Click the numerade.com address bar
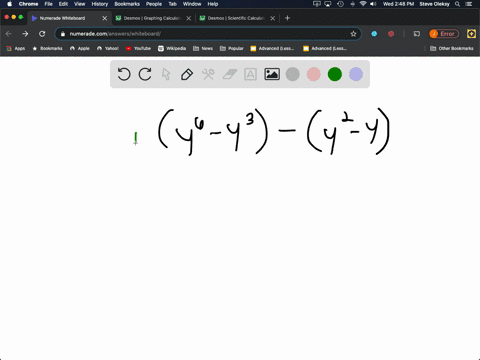Screen dimensions: 480x360 [x=208, y=34]
